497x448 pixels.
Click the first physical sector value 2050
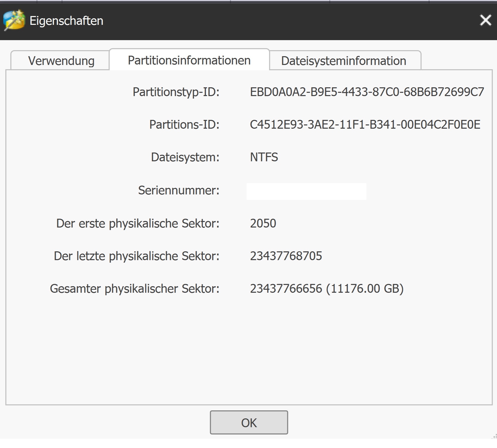pyautogui.click(x=263, y=223)
